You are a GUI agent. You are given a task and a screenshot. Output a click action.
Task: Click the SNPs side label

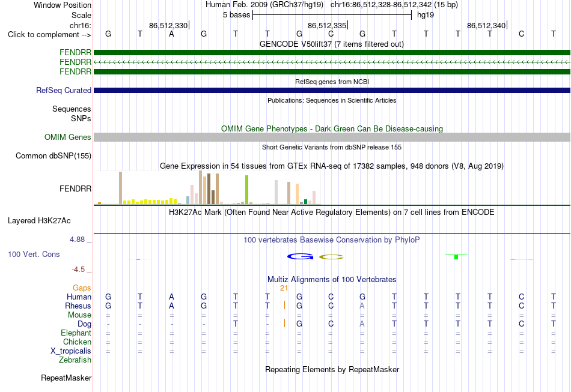click(x=81, y=118)
